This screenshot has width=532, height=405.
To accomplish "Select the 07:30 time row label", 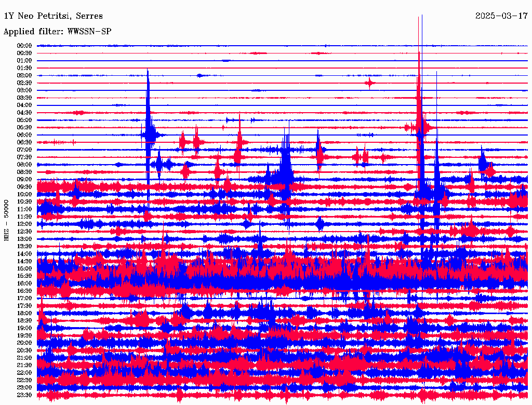I will [24, 157].
